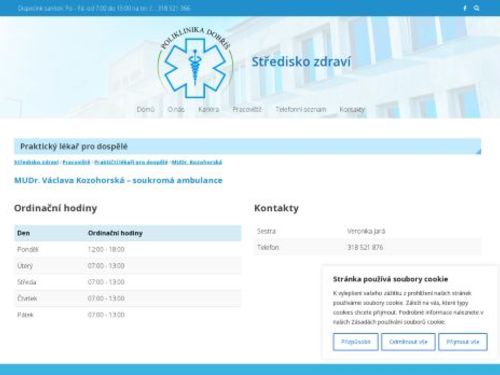Click the phone number 318 521 876
The image size is (500, 375).
(x=365, y=247)
